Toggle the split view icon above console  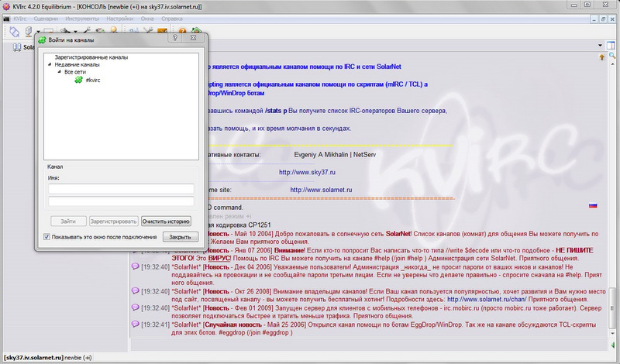611,46
